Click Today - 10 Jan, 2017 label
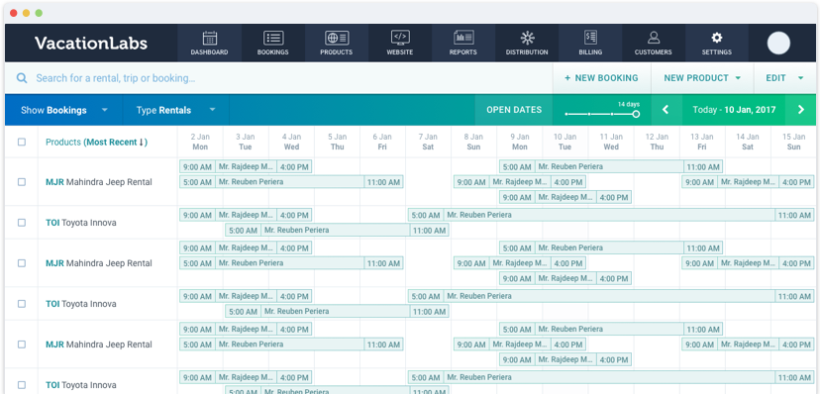 (x=734, y=110)
